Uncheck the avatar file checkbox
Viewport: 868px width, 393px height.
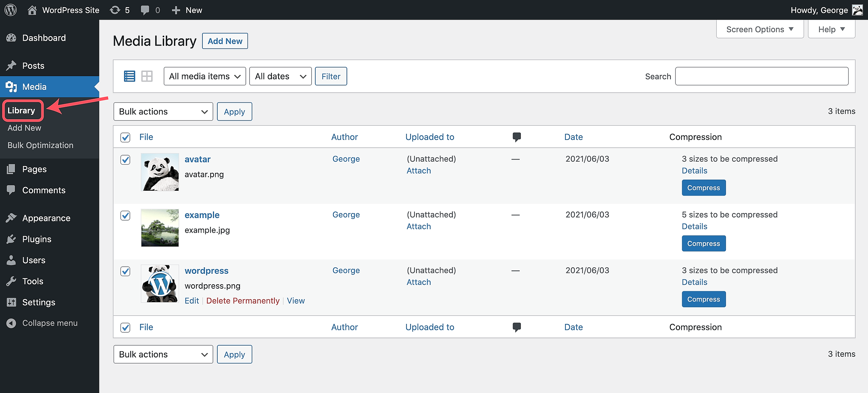(125, 160)
